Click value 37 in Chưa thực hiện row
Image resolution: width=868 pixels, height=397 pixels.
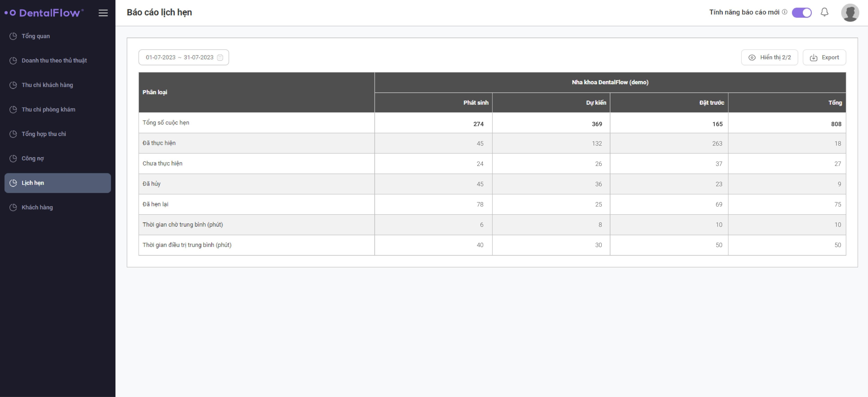click(719, 164)
